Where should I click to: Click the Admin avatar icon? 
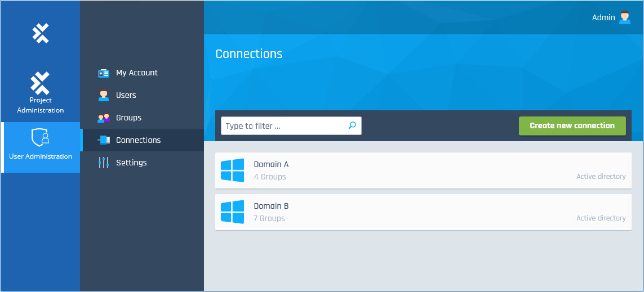point(625,17)
